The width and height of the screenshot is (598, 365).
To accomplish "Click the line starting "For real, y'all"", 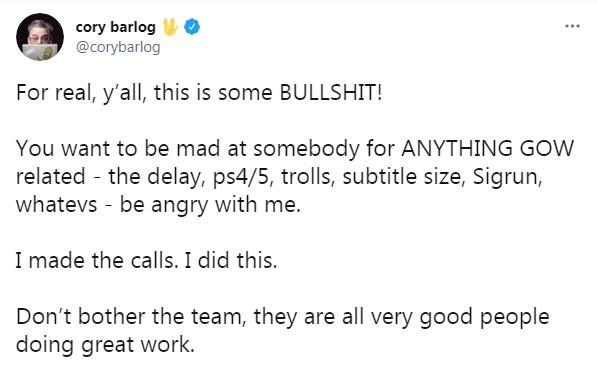I will pos(199,93).
